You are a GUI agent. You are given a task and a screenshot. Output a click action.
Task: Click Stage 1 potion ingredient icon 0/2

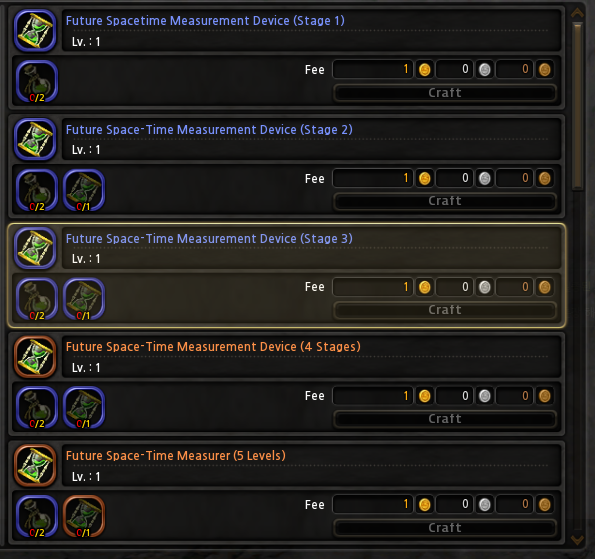coord(37,81)
